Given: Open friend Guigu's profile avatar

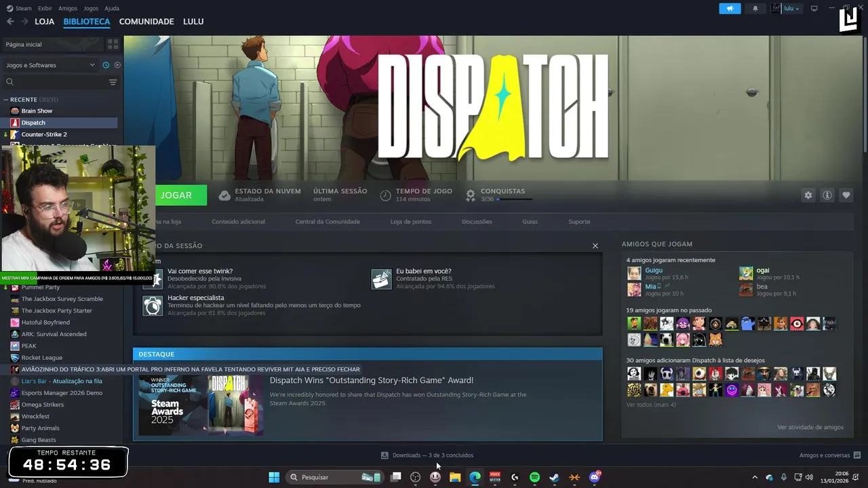Looking at the screenshot, I should [x=634, y=273].
